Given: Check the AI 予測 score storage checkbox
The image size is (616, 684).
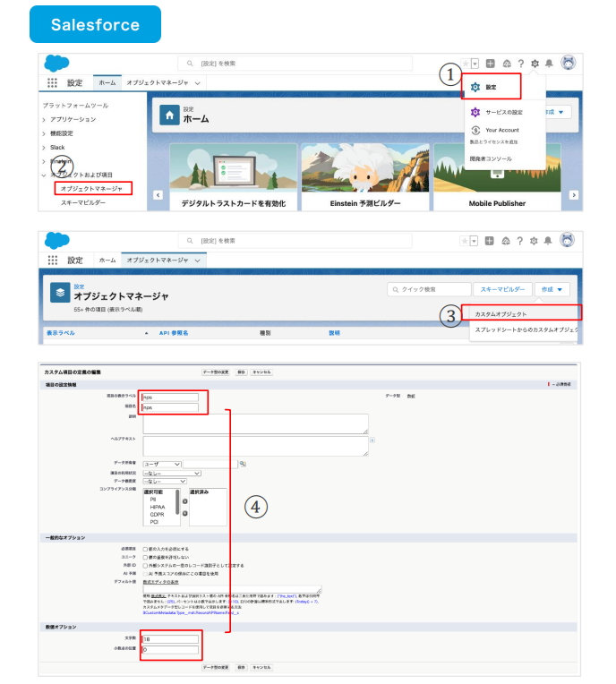Looking at the screenshot, I should [145, 574].
